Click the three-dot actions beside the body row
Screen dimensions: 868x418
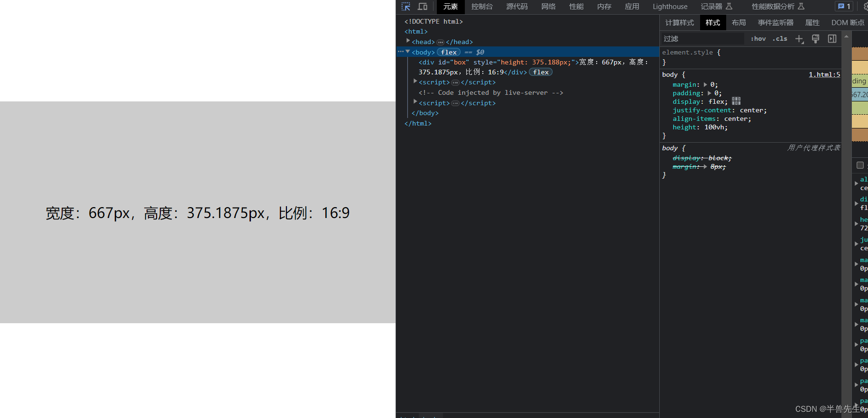[401, 52]
